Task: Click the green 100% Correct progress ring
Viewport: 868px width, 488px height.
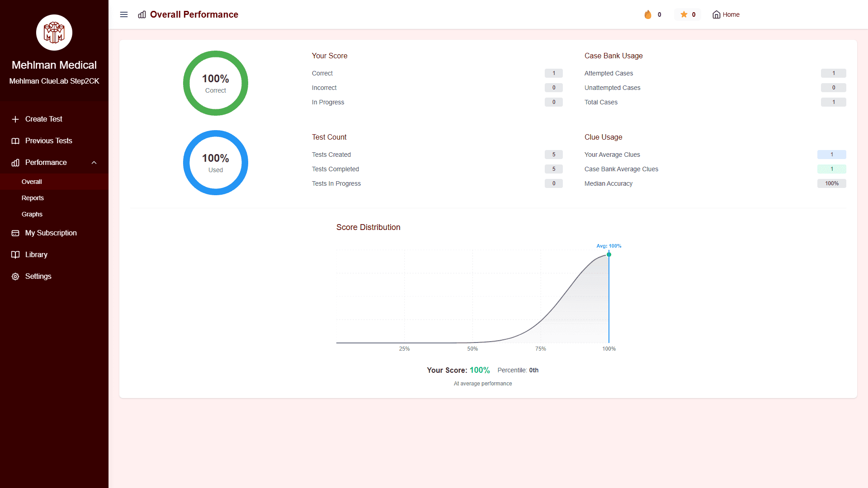Action: [216, 83]
